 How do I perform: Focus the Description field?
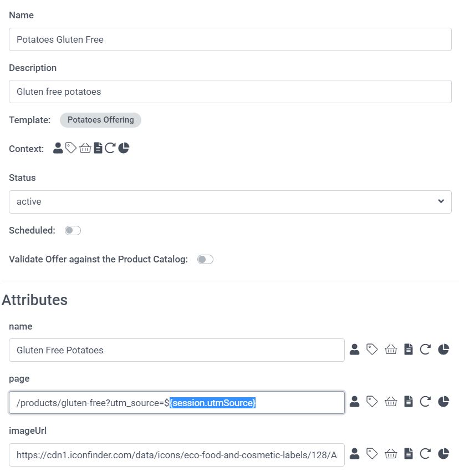pyautogui.click(x=230, y=92)
